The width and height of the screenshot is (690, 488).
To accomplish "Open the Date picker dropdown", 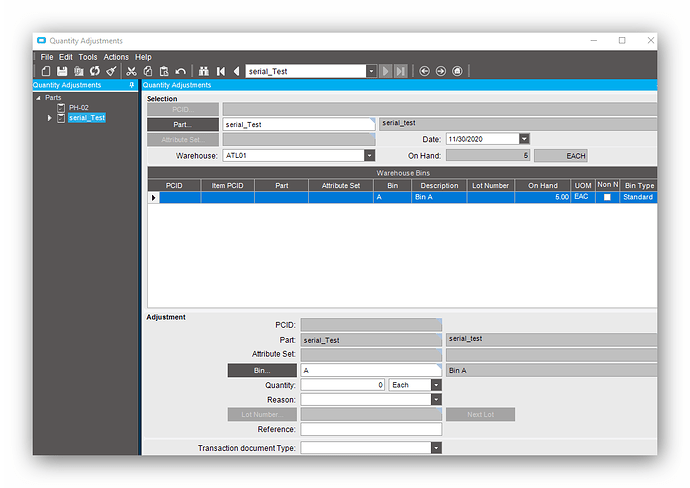I will coord(524,139).
